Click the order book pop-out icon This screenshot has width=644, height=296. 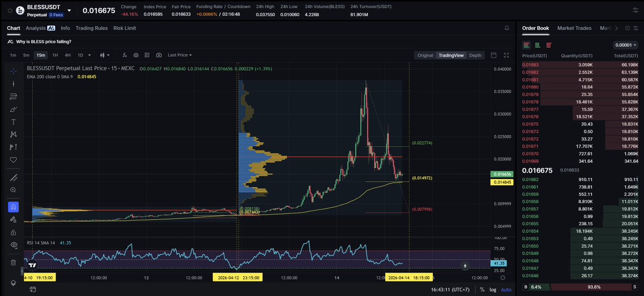click(627, 28)
